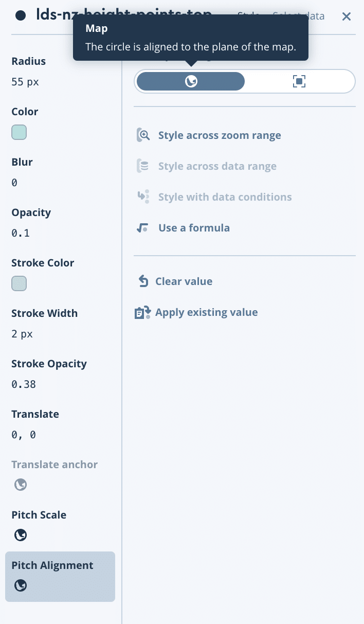Click Apply existing value
The width and height of the screenshot is (364, 624).
(206, 312)
